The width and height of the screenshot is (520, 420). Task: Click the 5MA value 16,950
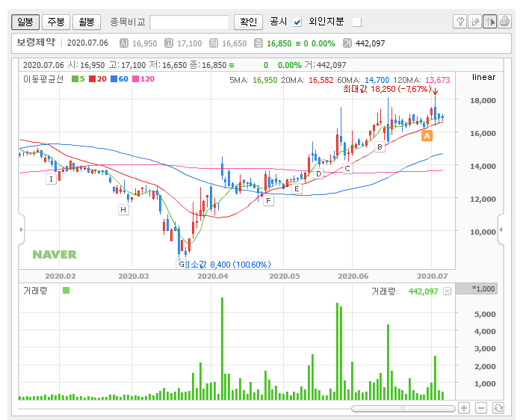pyautogui.click(x=264, y=80)
